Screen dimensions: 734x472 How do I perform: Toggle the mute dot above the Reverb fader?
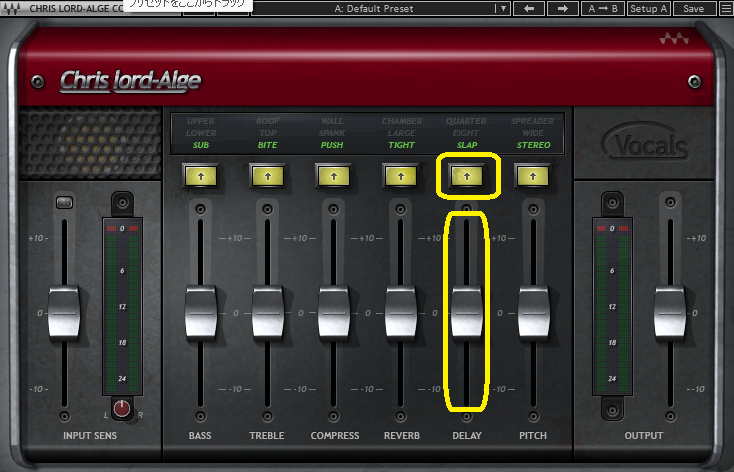pyautogui.click(x=401, y=210)
